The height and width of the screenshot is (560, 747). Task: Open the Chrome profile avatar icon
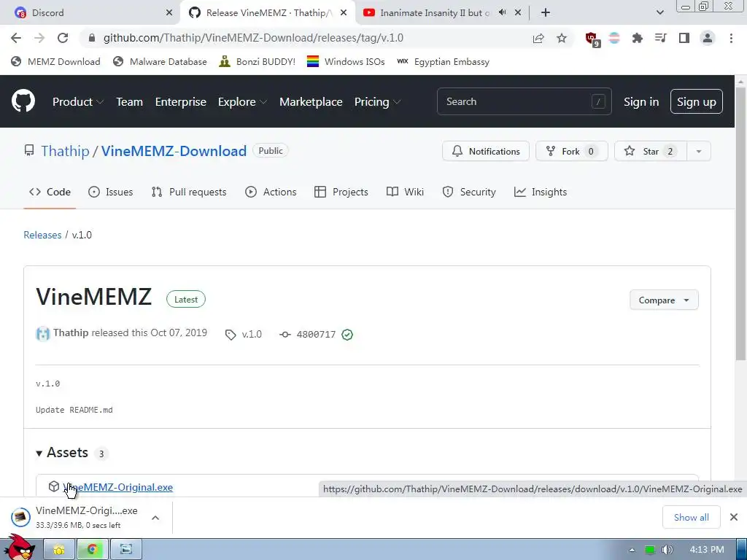[x=708, y=38]
